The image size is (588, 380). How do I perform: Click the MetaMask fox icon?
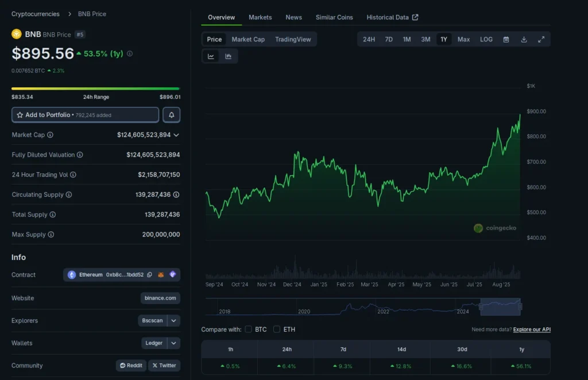pos(161,275)
